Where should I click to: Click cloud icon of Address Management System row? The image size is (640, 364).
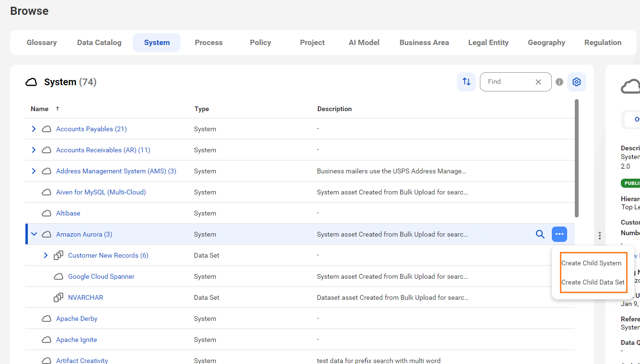[47, 171]
